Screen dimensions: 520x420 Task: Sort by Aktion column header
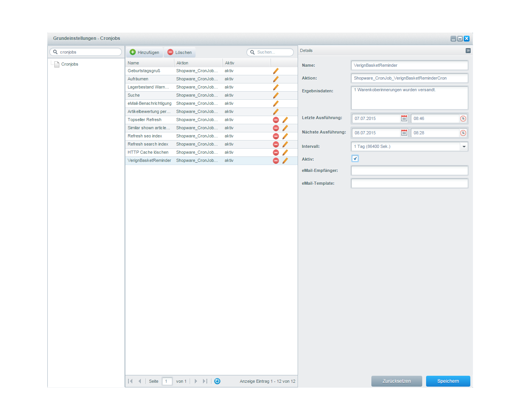point(198,63)
